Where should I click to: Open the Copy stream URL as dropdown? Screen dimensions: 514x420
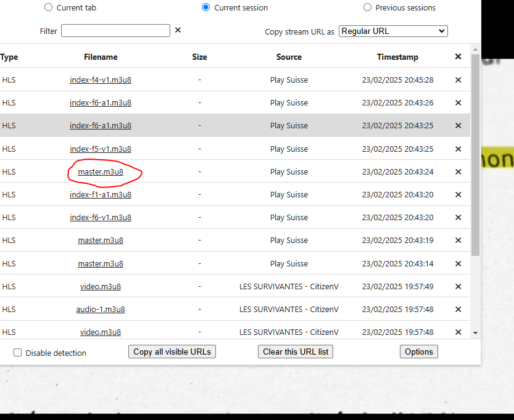393,31
